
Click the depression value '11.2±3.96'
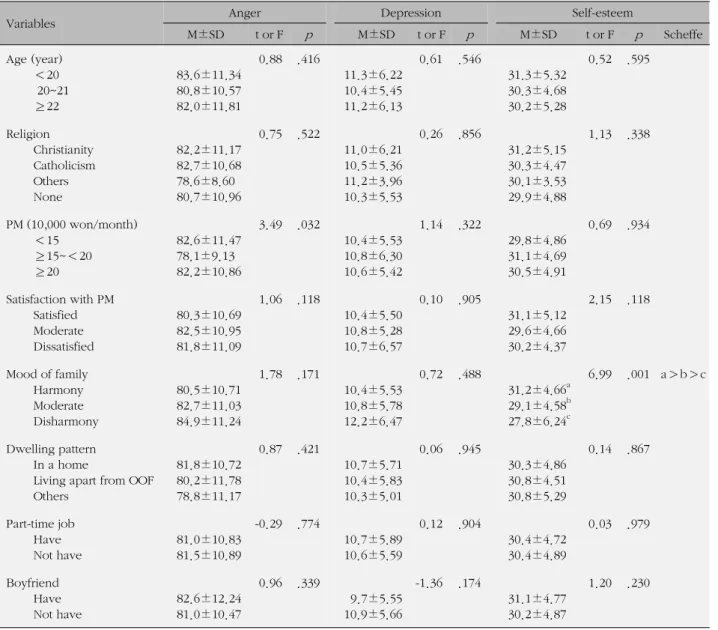(x=373, y=181)
